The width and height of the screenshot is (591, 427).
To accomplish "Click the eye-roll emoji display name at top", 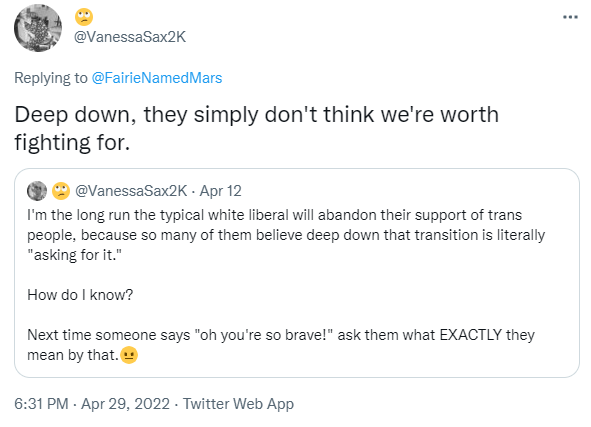I will click(x=84, y=17).
